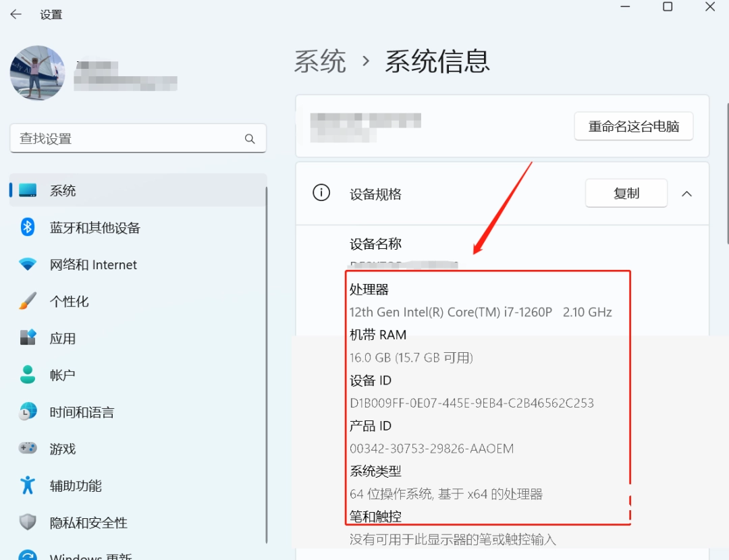
Task: Click 帐户 label in the sidebar
Action: pos(63,375)
